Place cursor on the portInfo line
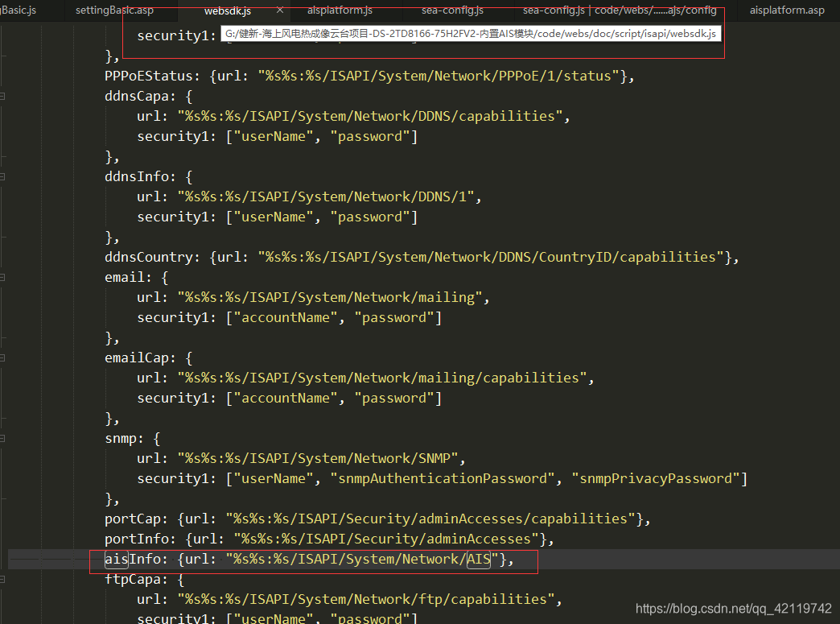This screenshot has width=840, height=624. (x=329, y=539)
